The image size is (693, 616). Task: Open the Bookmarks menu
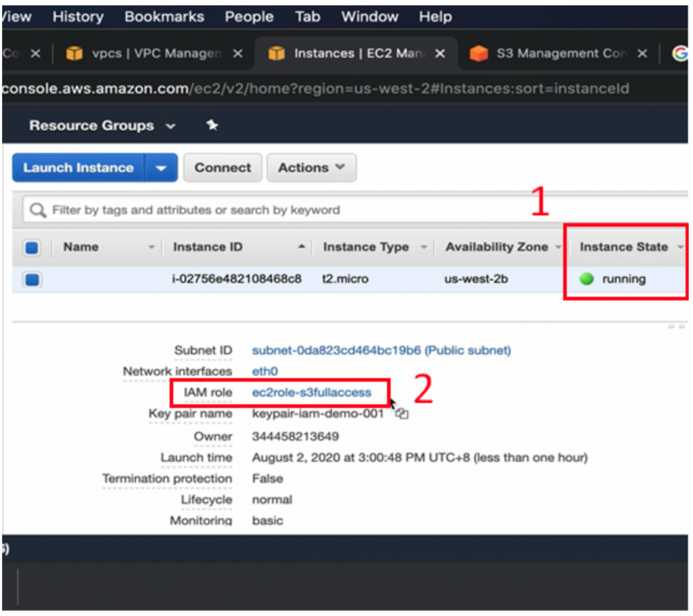coord(164,17)
